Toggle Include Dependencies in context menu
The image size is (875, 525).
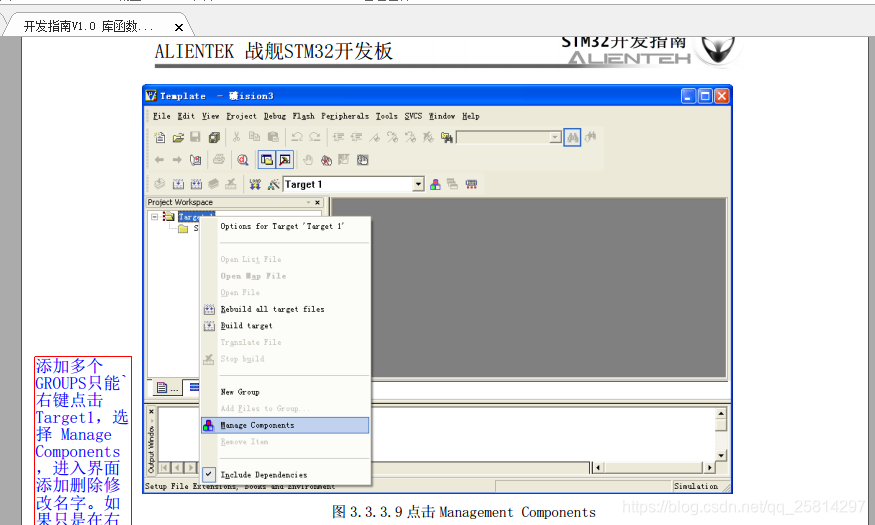(x=285, y=475)
